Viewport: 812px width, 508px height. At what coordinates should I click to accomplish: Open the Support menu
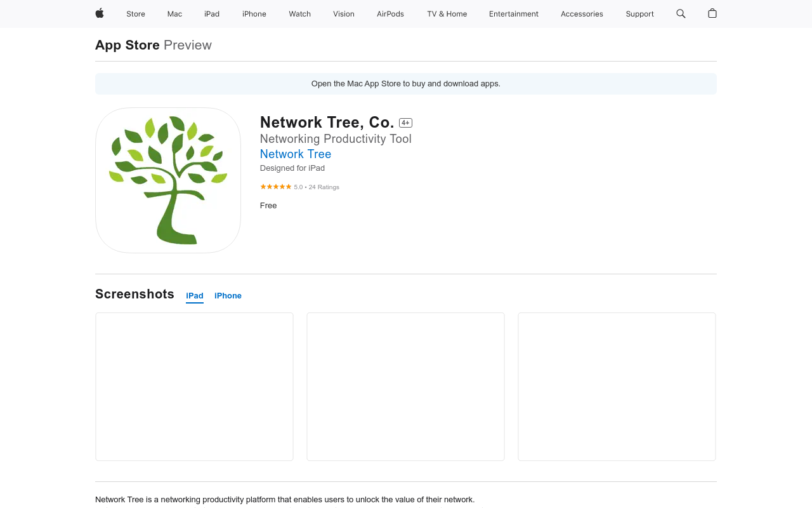[x=639, y=14]
